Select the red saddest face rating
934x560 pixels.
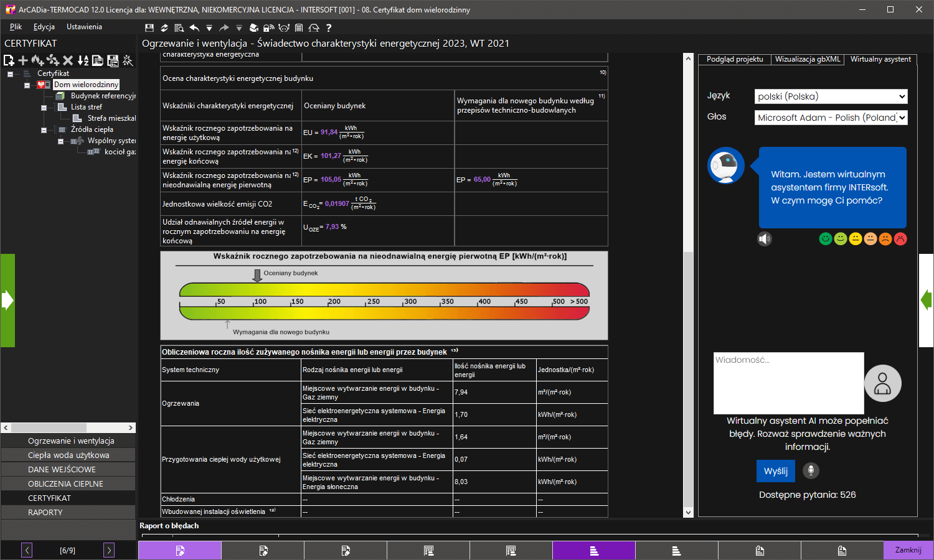click(900, 239)
